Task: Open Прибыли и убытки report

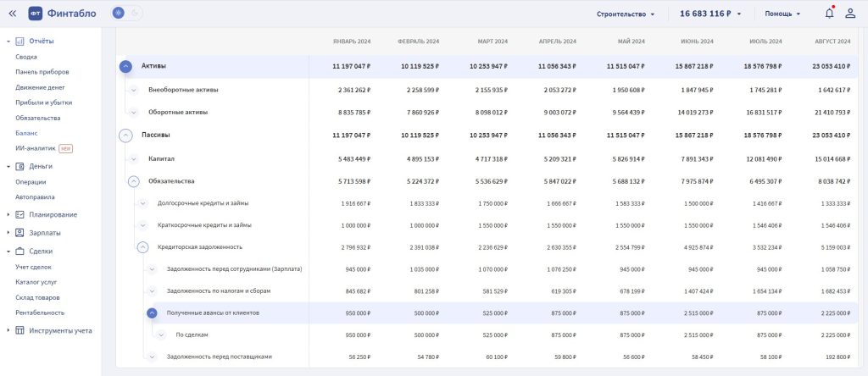Action: coord(44,102)
